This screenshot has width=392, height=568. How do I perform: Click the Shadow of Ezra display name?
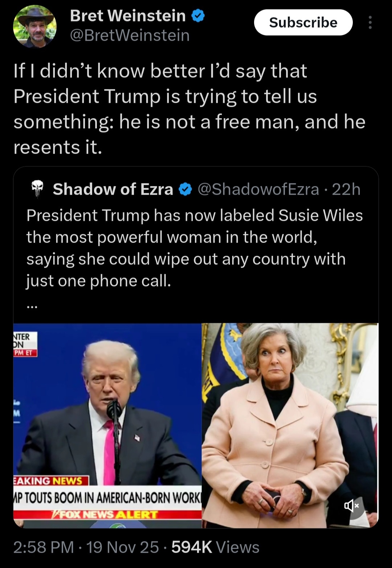[x=113, y=189]
